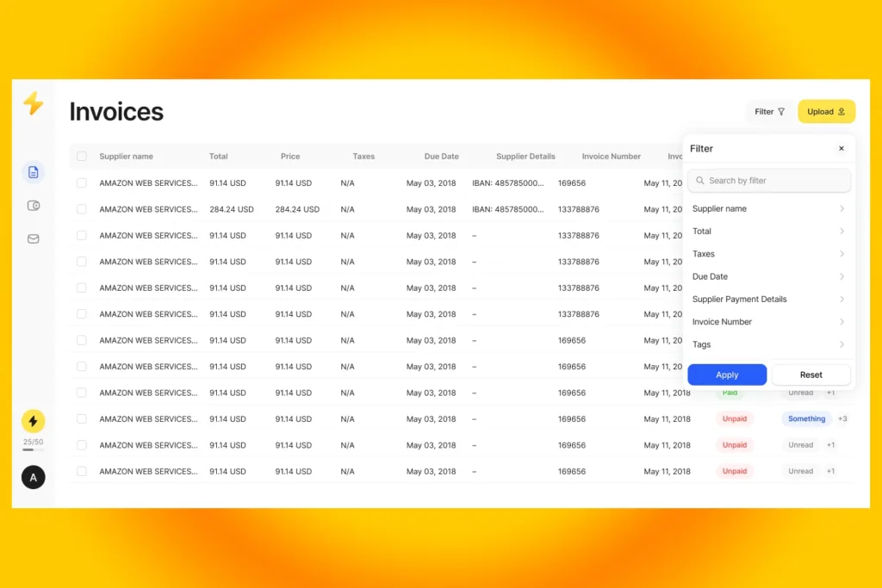Expand the Tags filter option
This screenshot has height=588, width=882.
(x=768, y=344)
